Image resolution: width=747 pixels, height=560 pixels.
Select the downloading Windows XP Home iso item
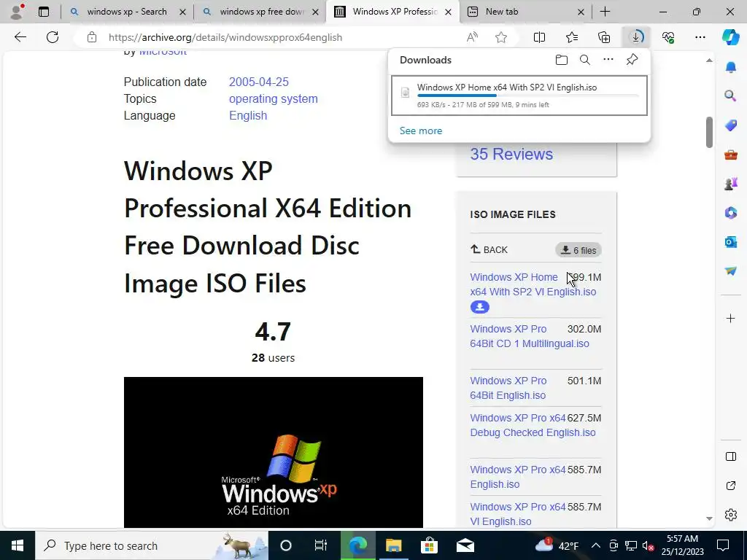(519, 96)
